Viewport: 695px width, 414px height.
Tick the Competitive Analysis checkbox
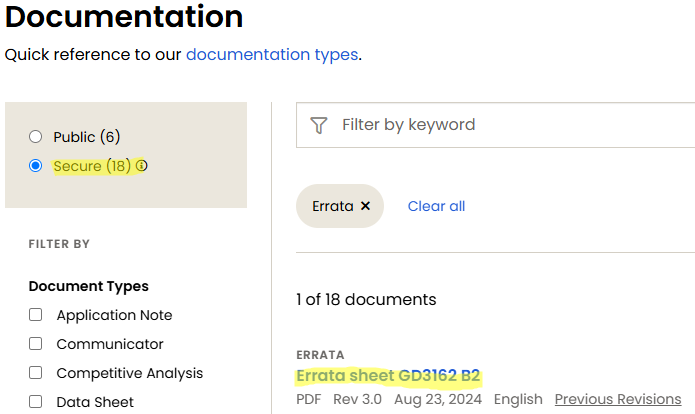tap(36, 373)
